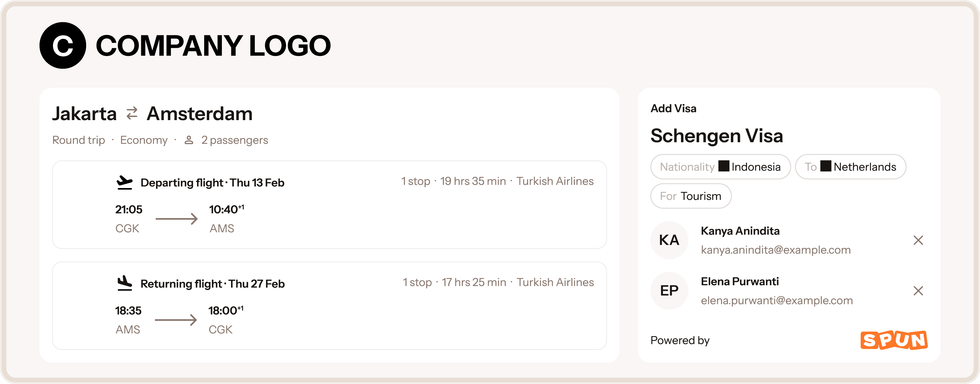Click the round-trip swap arrows icon
The image size is (980, 384).
click(x=132, y=113)
